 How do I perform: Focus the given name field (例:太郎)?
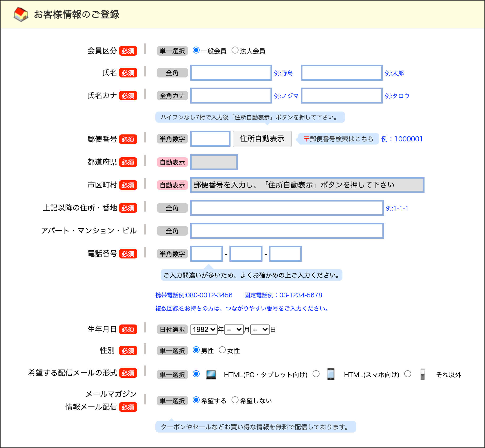coord(342,73)
